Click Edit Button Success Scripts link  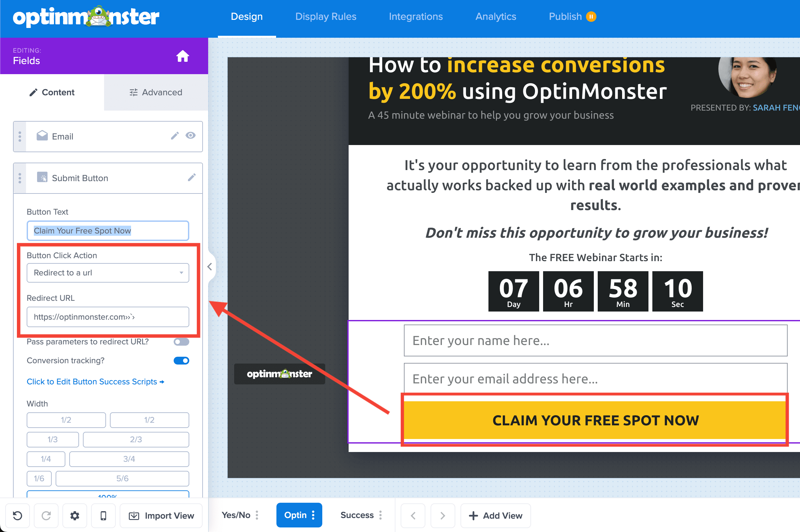click(95, 382)
